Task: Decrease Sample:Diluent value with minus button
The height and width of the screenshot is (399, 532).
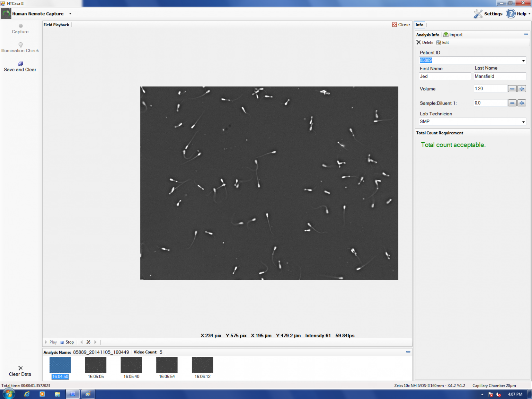Action: point(512,103)
